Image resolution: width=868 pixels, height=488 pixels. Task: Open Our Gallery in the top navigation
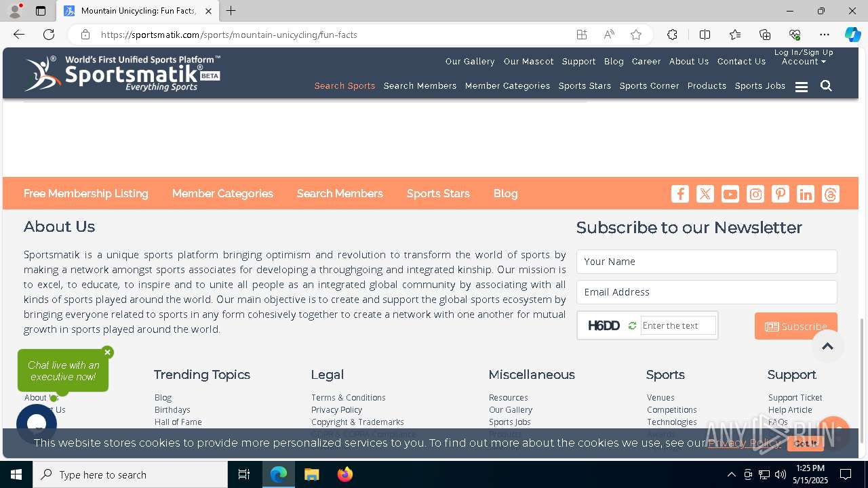470,62
